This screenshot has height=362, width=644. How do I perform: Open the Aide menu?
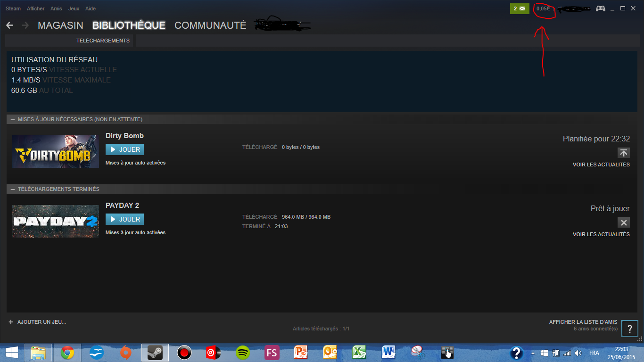click(x=91, y=8)
